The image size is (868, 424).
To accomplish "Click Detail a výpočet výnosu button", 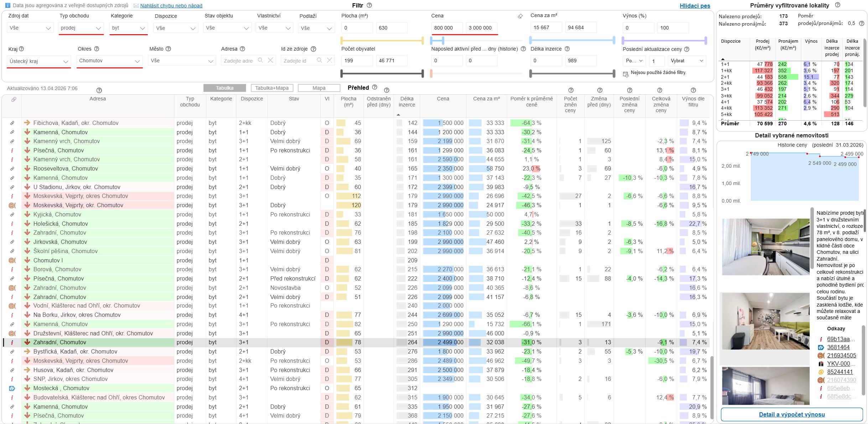I will 792,414.
